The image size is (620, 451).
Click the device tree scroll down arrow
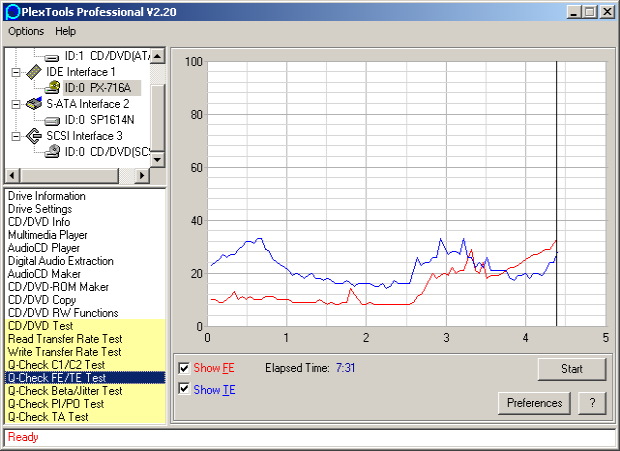(157, 160)
